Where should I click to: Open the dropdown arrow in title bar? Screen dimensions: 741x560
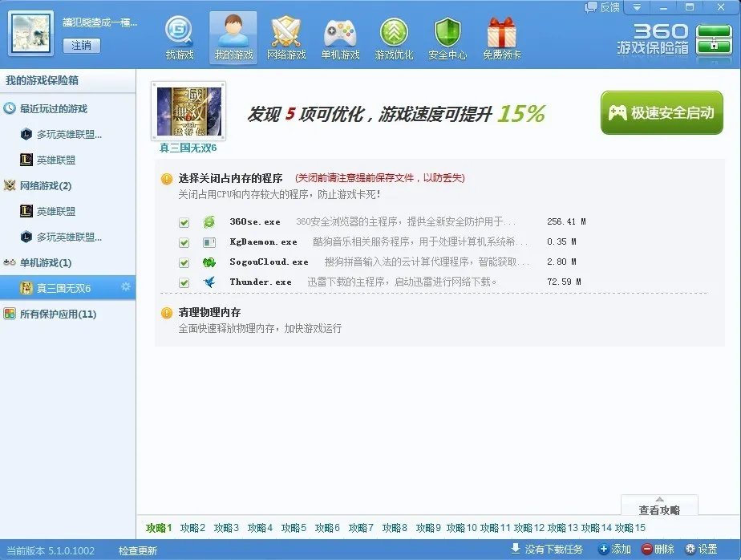coord(636,6)
